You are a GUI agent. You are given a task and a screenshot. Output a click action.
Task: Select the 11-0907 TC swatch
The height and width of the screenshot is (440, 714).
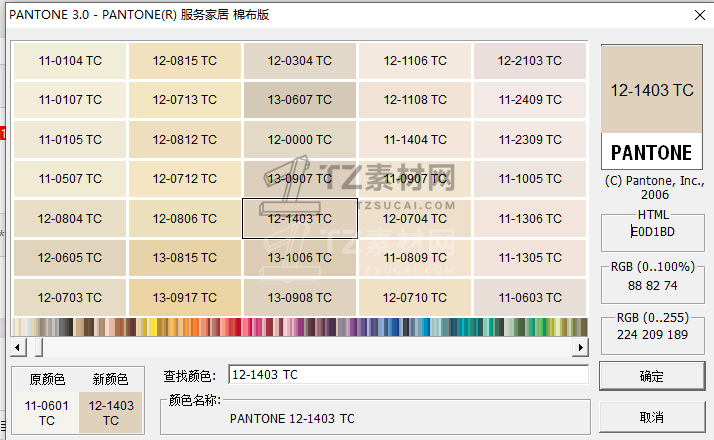tap(415, 179)
